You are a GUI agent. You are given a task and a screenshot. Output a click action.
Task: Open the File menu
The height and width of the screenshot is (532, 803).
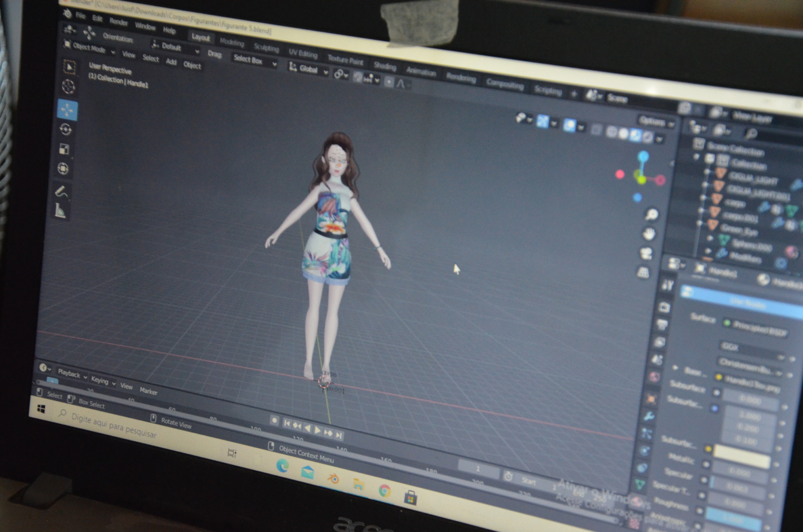point(80,16)
